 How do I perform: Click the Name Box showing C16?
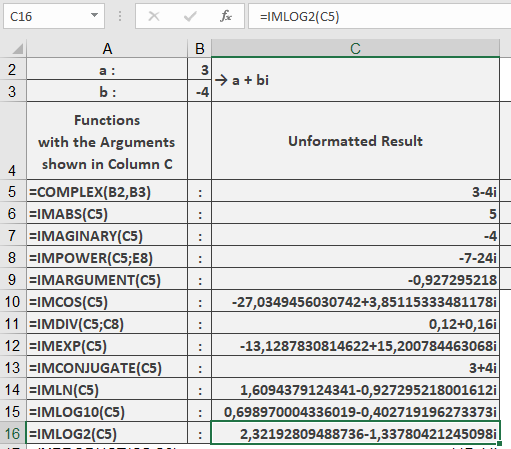54,16
